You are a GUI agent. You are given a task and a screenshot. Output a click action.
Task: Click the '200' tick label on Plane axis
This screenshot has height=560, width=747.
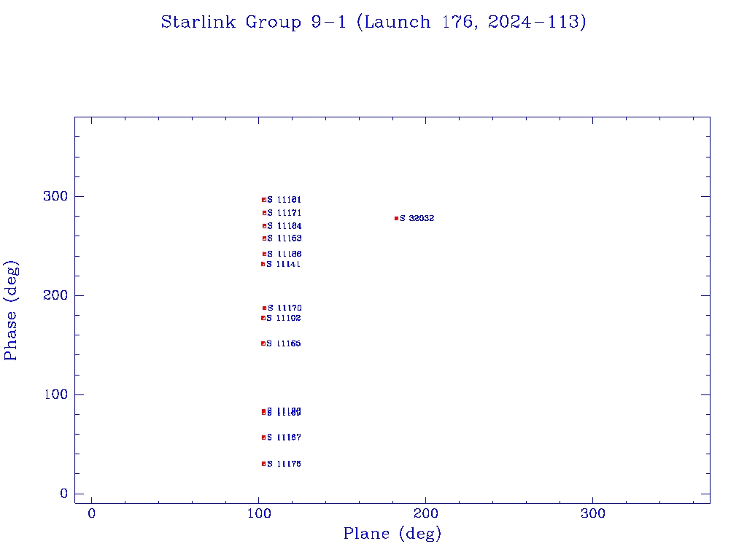425,514
